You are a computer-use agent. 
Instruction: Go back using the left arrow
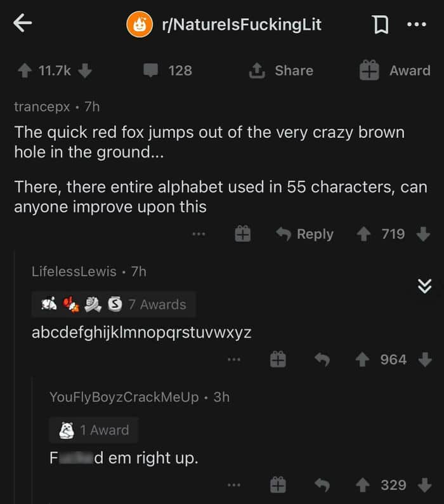point(22,24)
